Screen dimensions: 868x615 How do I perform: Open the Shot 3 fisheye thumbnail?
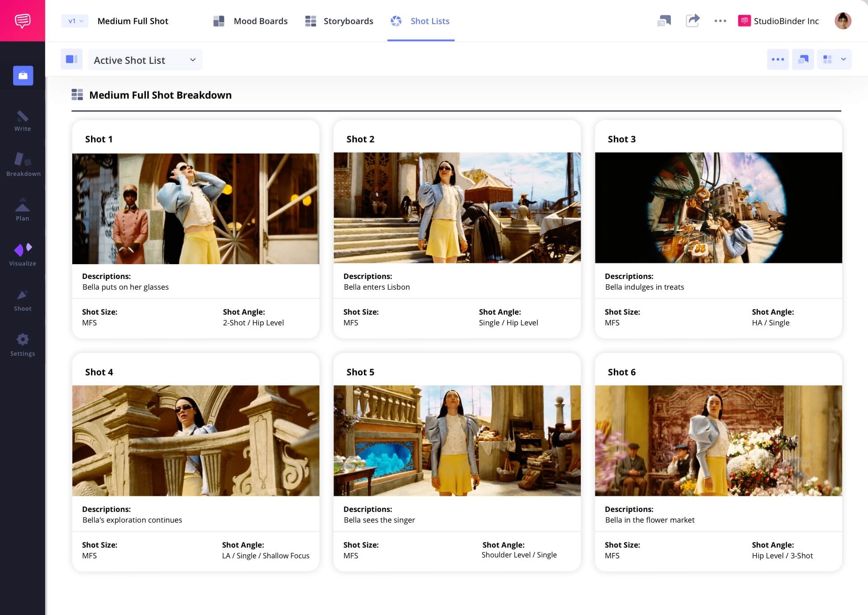[x=718, y=208]
